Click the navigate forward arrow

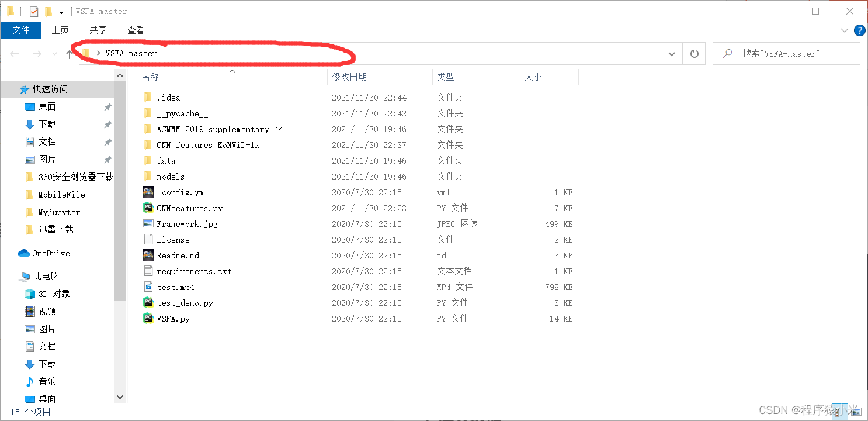click(36, 54)
